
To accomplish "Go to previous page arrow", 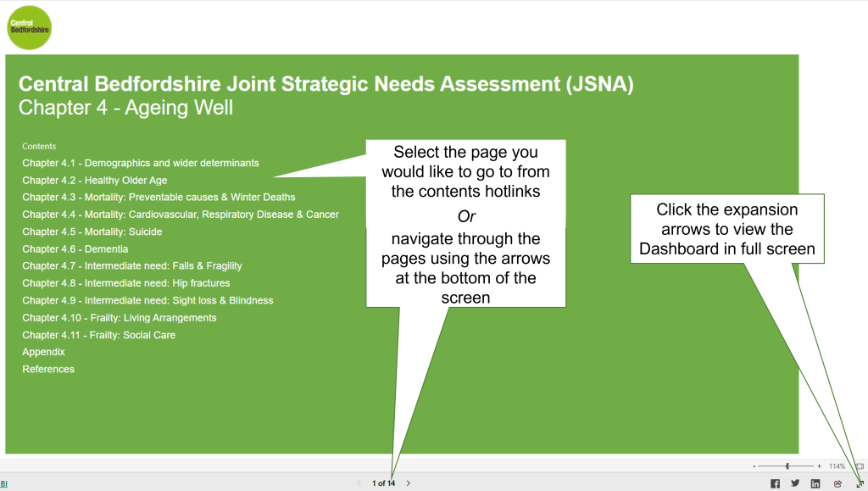I will tap(359, 483).
